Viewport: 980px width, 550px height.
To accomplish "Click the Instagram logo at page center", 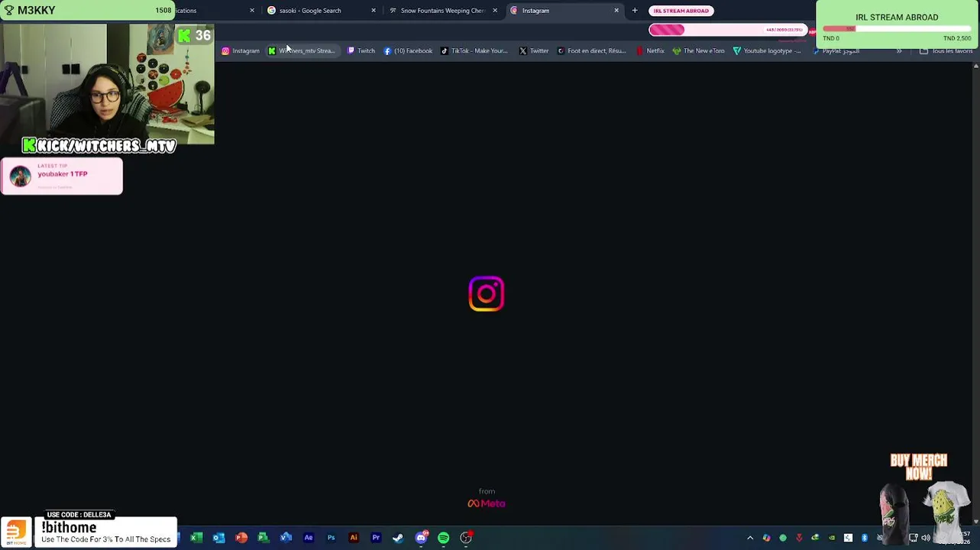I will coord(487,294).
